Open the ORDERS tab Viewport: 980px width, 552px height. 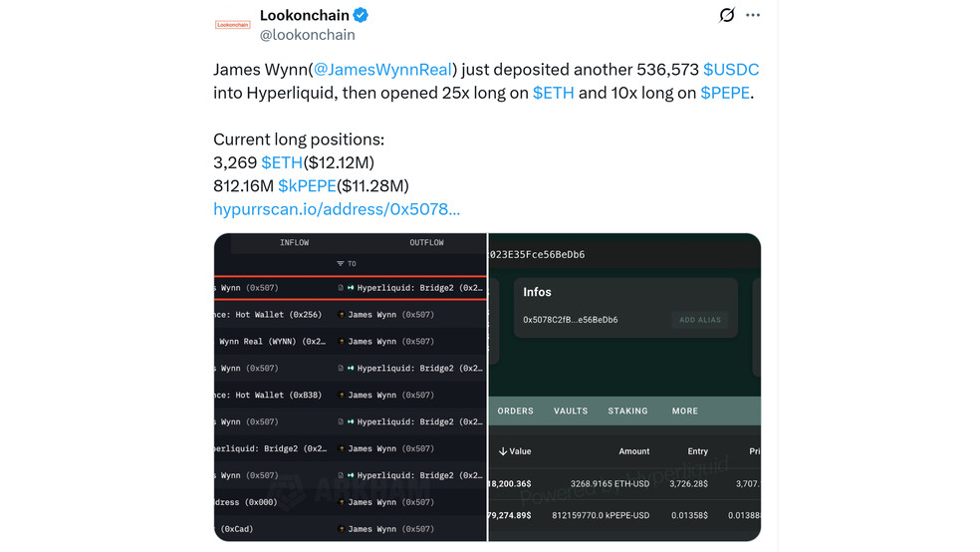pyautogui.click(x=516, y=411)
